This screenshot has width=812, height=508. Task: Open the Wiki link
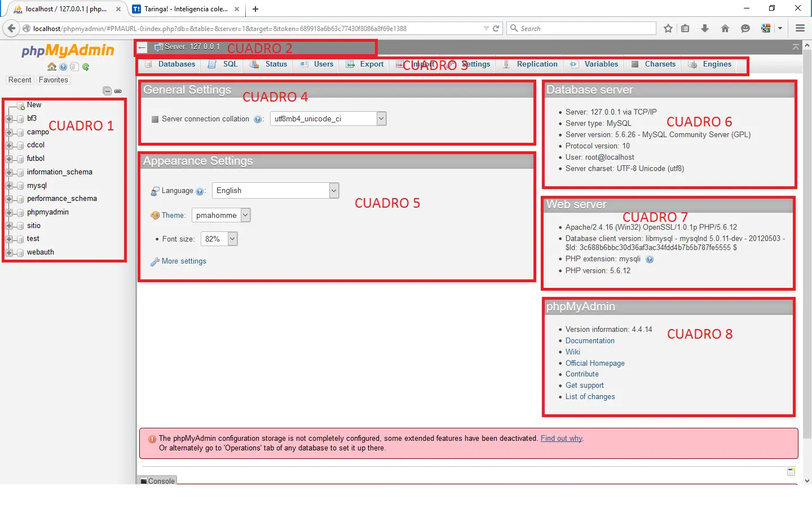pyautogui.click(x=573, y=352)
